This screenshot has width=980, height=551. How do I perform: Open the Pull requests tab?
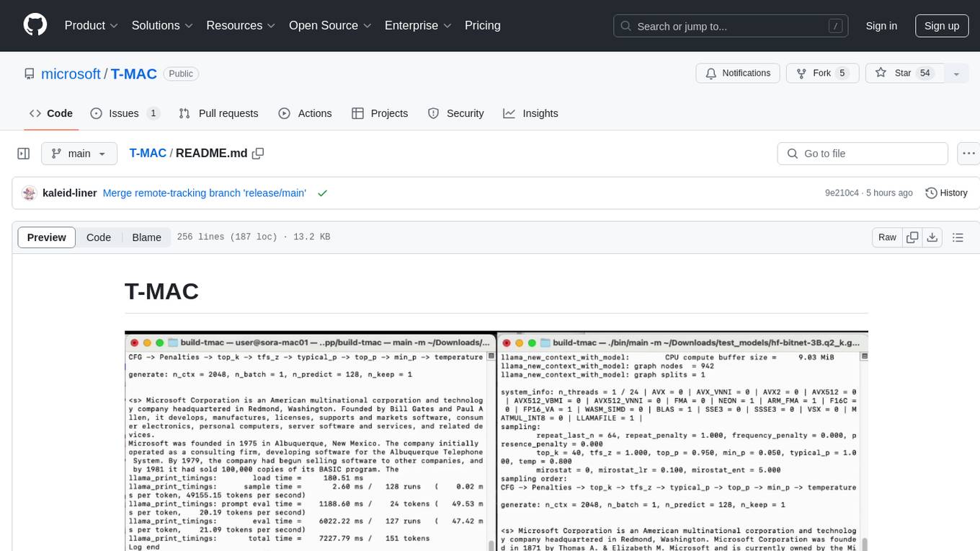point(218,113)
